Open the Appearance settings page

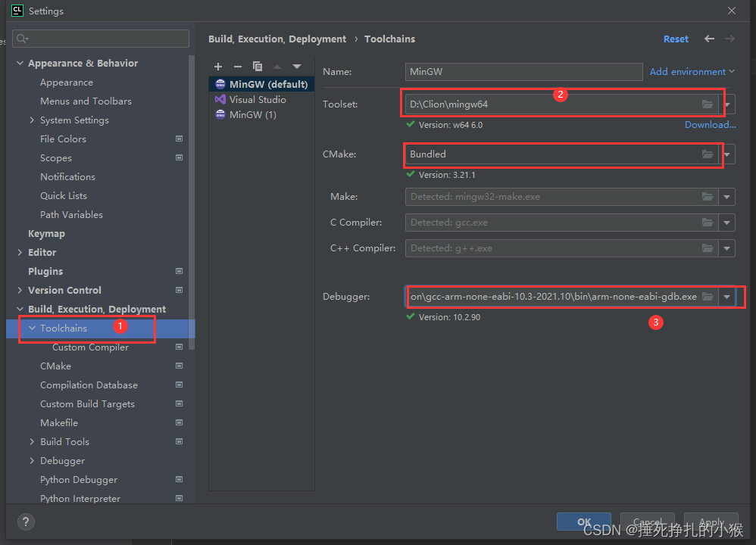(x=67, y=83)
